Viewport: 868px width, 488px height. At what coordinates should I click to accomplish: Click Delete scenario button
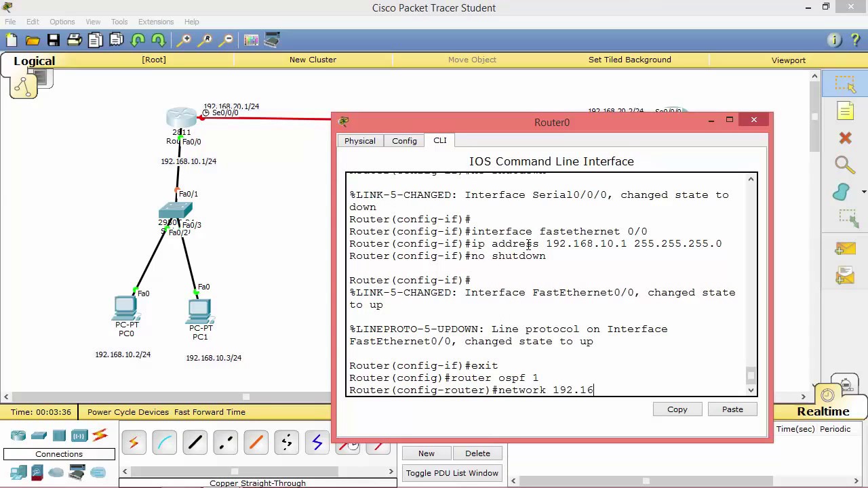tap(477, 453)
